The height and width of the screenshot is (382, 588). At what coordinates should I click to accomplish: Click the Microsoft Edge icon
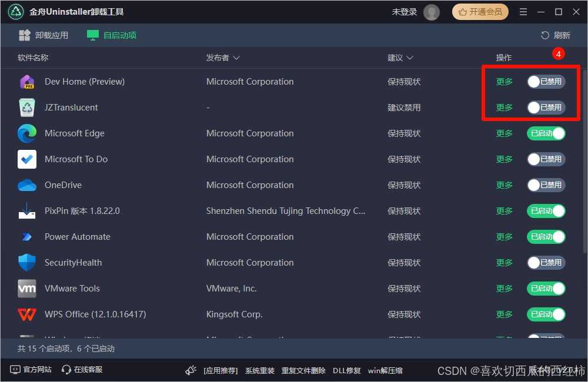[x=27, y=133]
